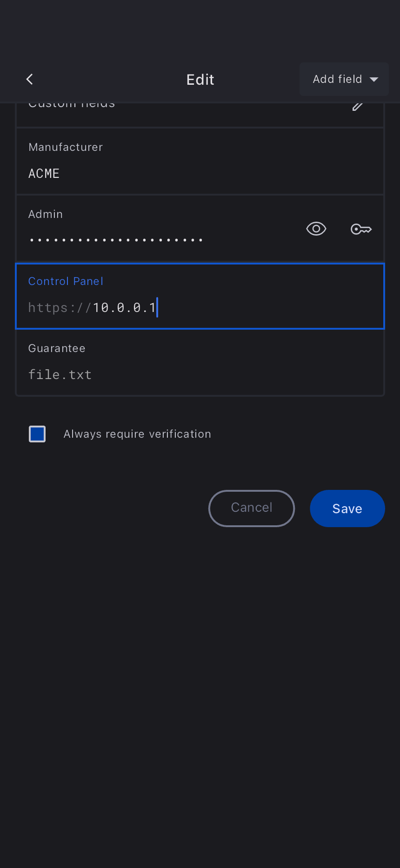Click the Control Panel URL 10.0.0.1
Viewport: 400px width, 868px height.
tap(124, 308)
